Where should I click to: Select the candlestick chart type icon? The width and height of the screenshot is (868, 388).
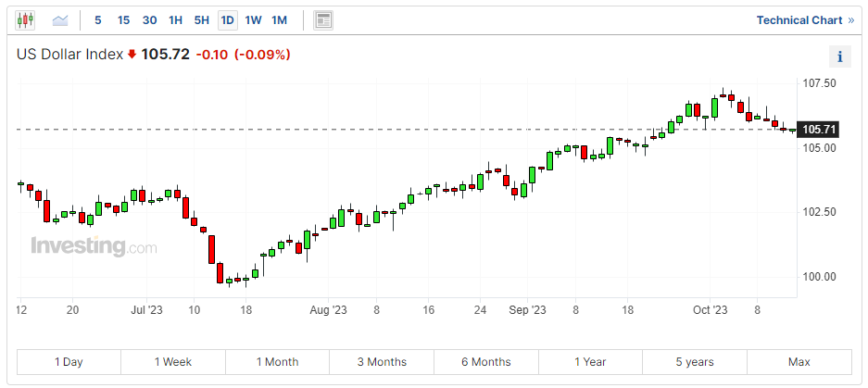[x=25, y=19]
